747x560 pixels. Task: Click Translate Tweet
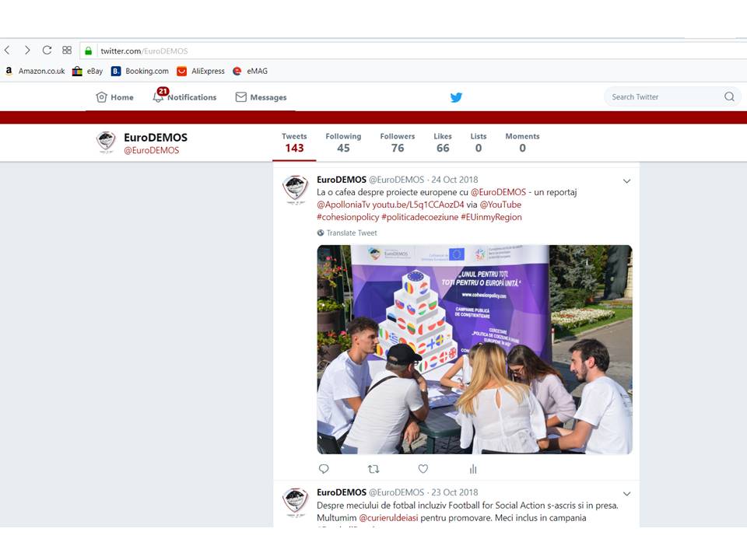347,233
